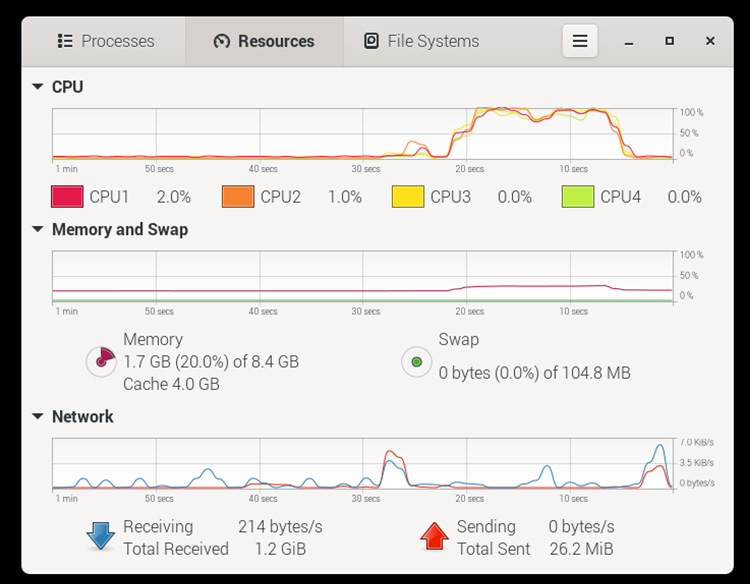This screenshot has height=584, width=750.
Task: Change the CPU4 green color swatch
Action: pyautogui.click(x=578, y=197)
